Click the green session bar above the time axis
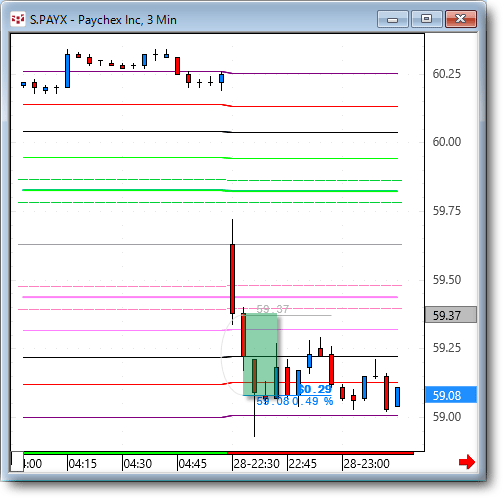 coord(125,453)
